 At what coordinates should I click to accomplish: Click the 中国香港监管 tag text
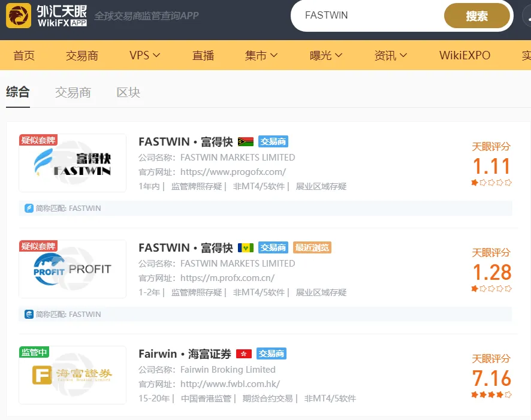(x=206, y=398)
